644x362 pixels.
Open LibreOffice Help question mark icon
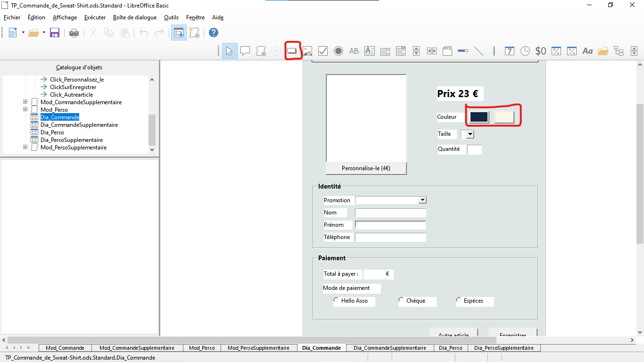pyautogui.click(x=214, y=33)
